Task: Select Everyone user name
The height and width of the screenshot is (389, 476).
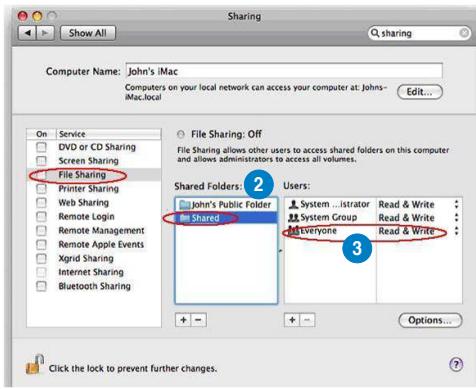Action: coord(318,231)
